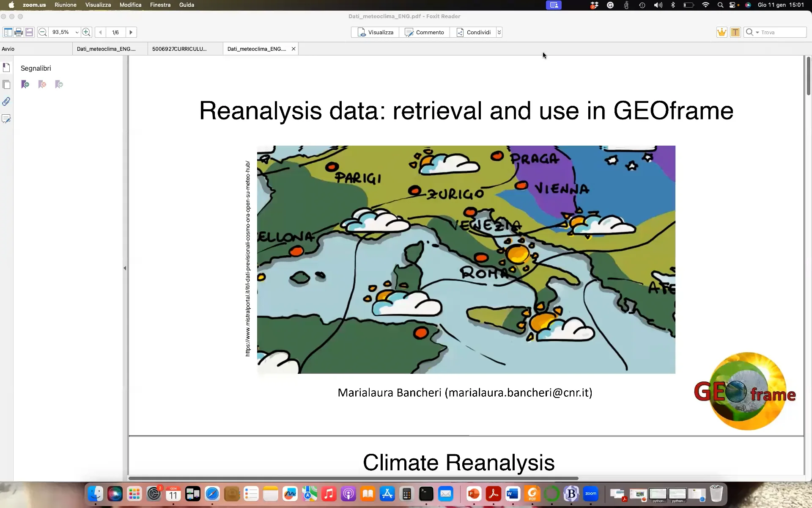Toggle the navigation panel layout icon
Screen dimensions: 812x508
(8, 32)
